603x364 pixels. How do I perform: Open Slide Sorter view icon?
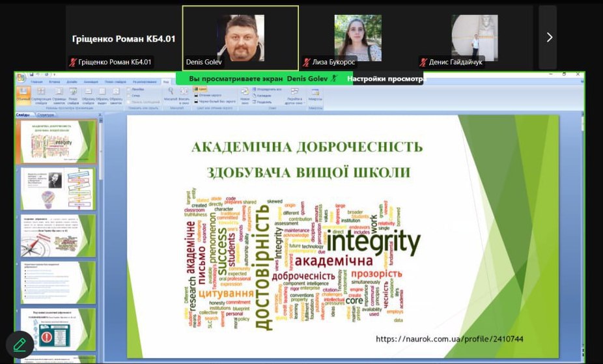40,94
